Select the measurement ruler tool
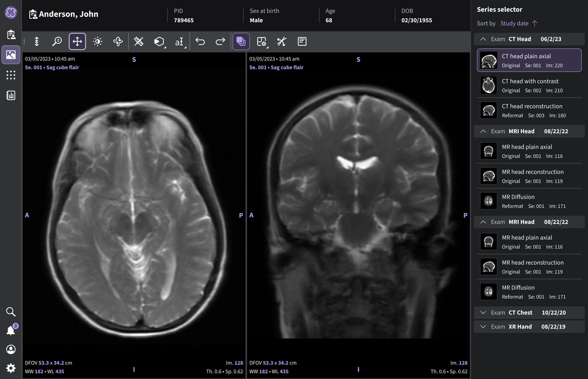The image size is (588, 379). (139, 41)
